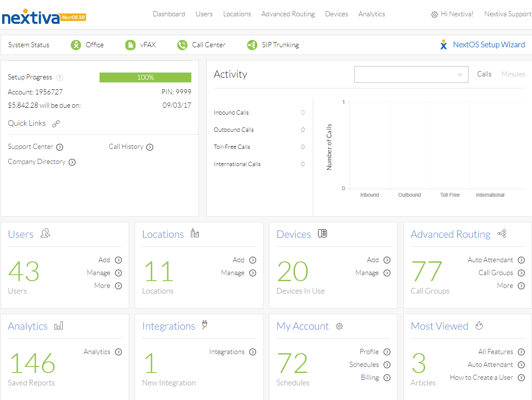Screen dimensions: 532x400
Task: Click the arrow icon beside Billing
Action: (387, 378)
